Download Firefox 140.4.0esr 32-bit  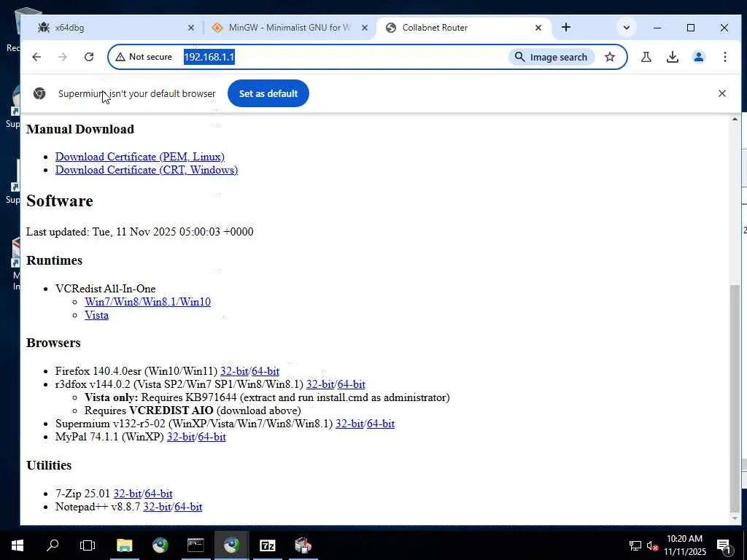234,371
